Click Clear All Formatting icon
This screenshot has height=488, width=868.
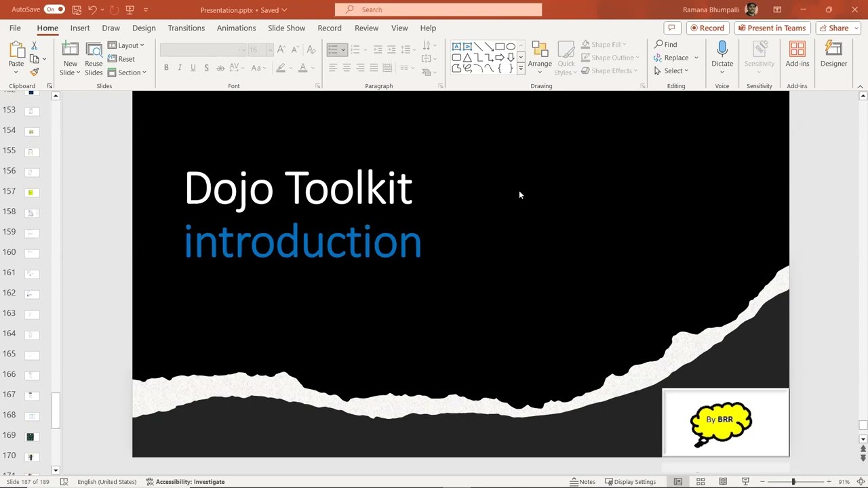click(x=311, y=49)
